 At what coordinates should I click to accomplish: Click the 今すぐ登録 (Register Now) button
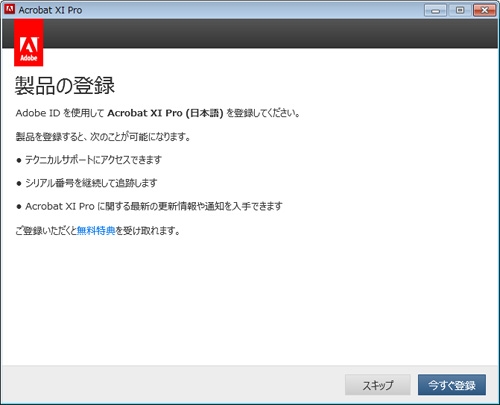[452, 385]
